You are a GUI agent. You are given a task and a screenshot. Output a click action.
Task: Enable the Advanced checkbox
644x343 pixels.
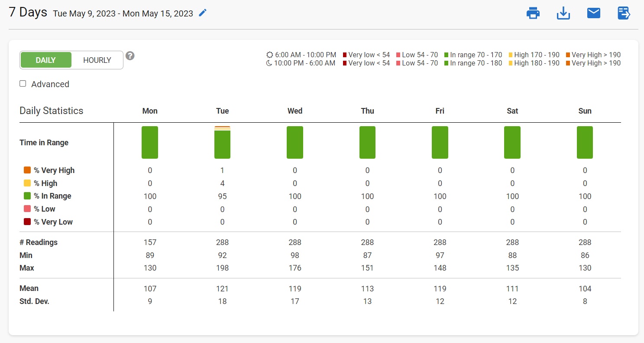pos(23,84)
